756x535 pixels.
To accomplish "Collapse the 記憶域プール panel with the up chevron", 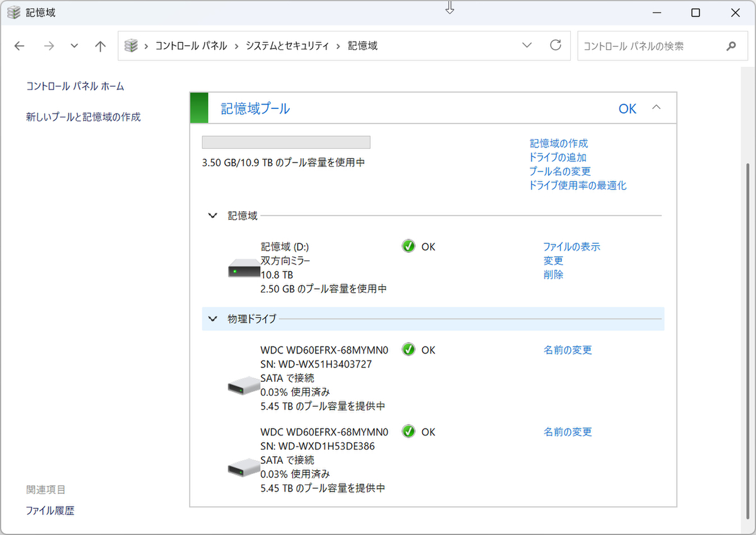I will coord(656,108).
